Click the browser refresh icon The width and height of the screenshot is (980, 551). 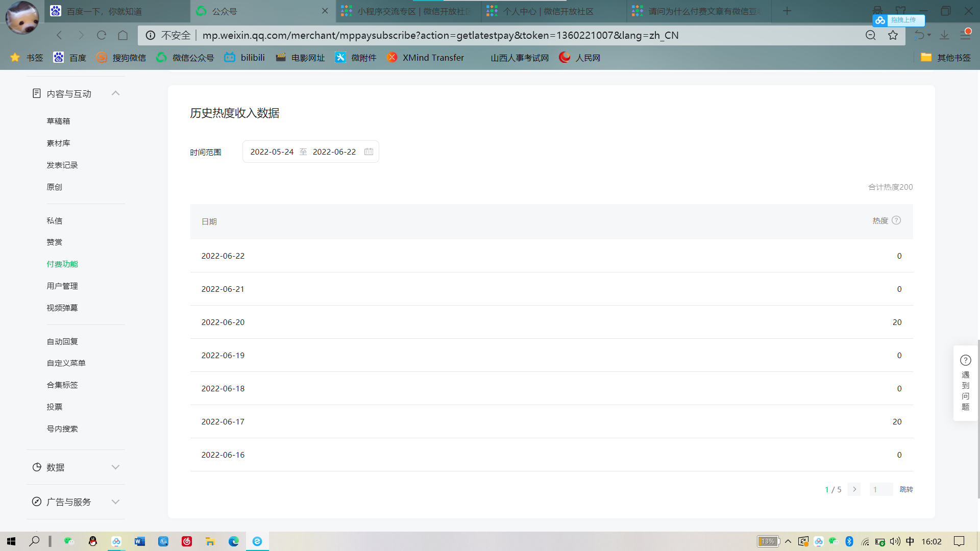click(102, 35)
